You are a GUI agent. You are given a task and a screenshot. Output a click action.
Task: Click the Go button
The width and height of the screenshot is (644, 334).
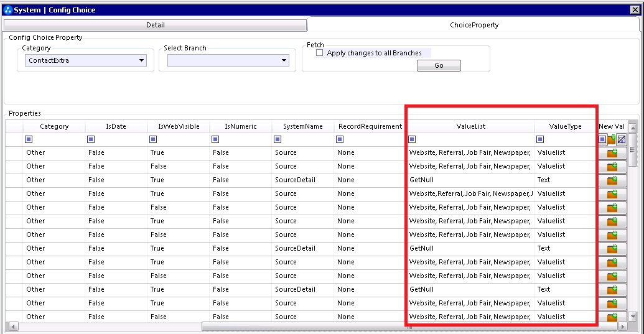click(x=439, y=66)
